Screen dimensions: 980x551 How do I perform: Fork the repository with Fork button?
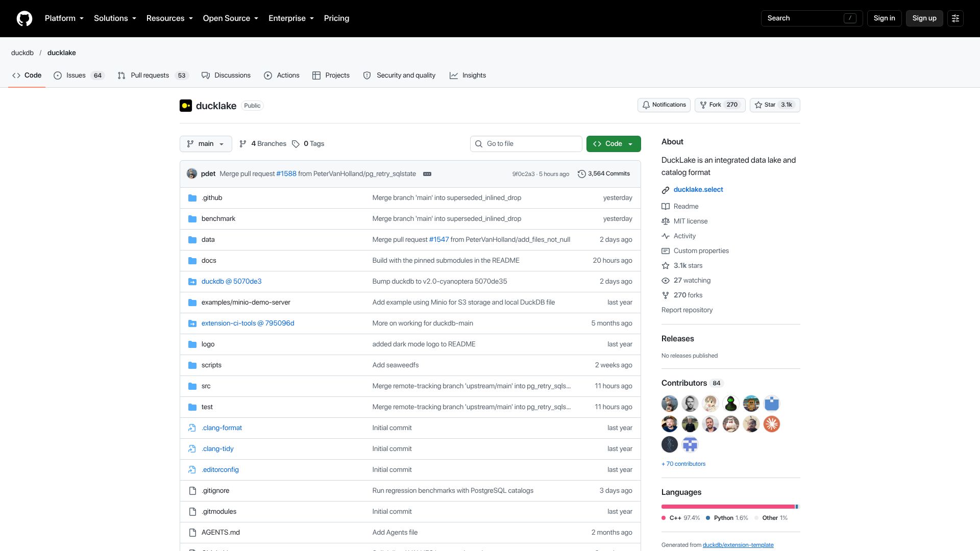coord(720,105)
